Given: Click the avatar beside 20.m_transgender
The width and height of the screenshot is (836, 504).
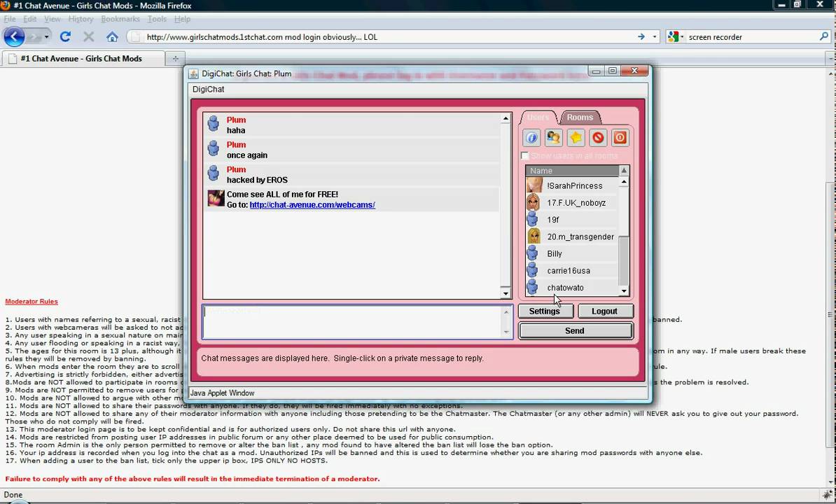Looking at the screenshot, I should 533,236.
